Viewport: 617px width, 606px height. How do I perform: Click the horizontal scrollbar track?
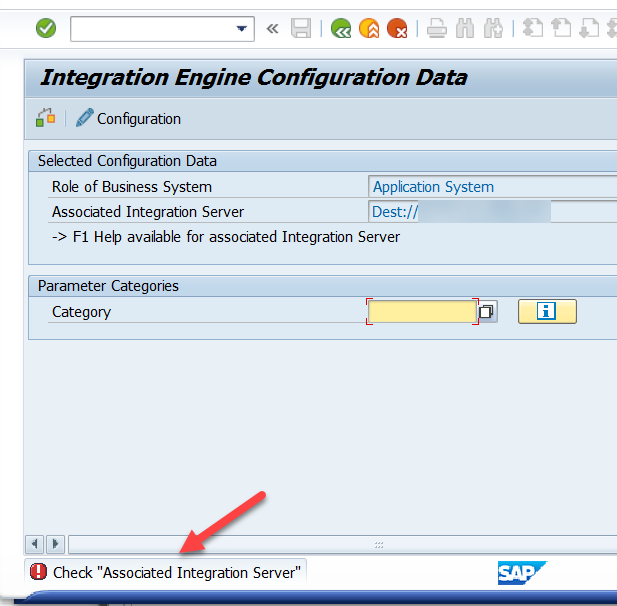[342, 544]
